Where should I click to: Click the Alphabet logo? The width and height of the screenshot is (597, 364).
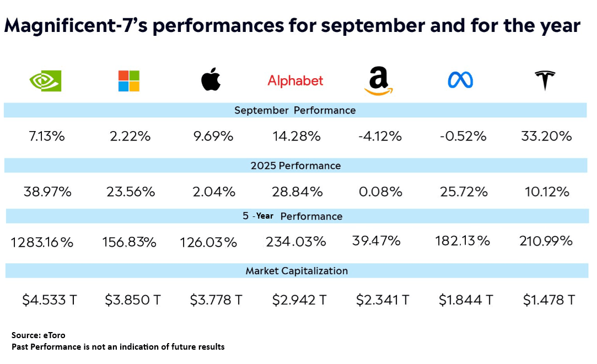coord(295,81)
